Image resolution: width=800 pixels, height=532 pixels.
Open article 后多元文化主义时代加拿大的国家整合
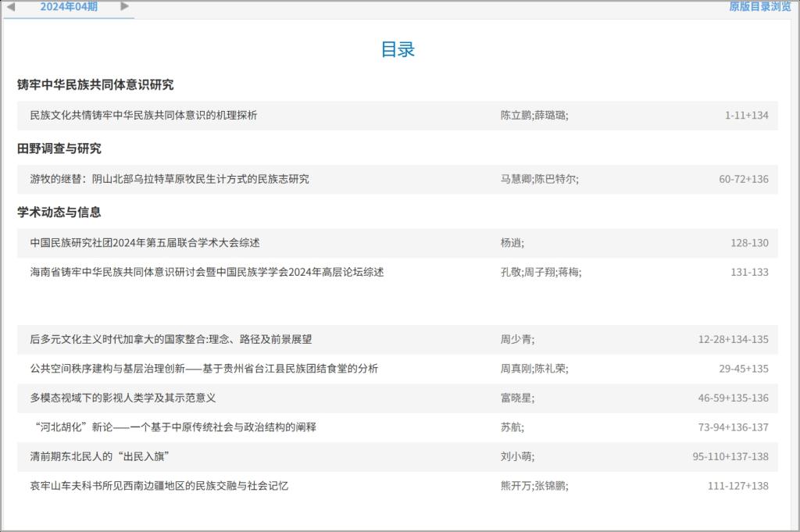(171, 339)
